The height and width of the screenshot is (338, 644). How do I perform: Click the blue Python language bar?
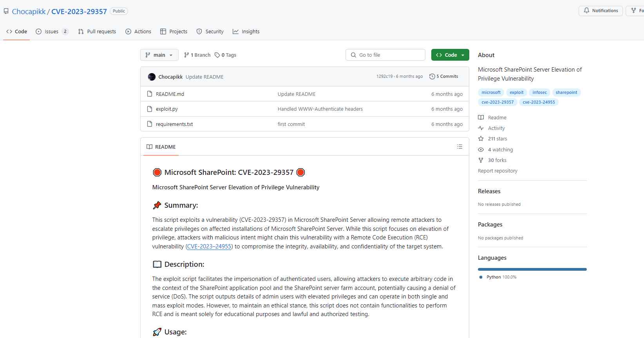[532, 269]
